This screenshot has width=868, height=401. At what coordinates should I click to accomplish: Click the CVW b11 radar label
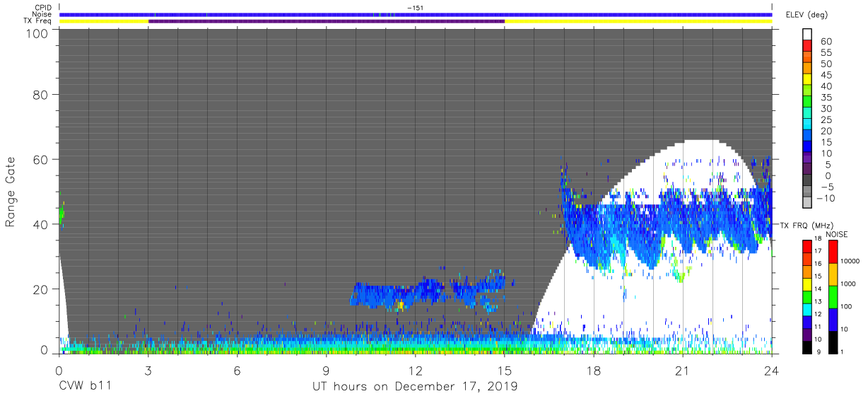[x=84, y=386]
